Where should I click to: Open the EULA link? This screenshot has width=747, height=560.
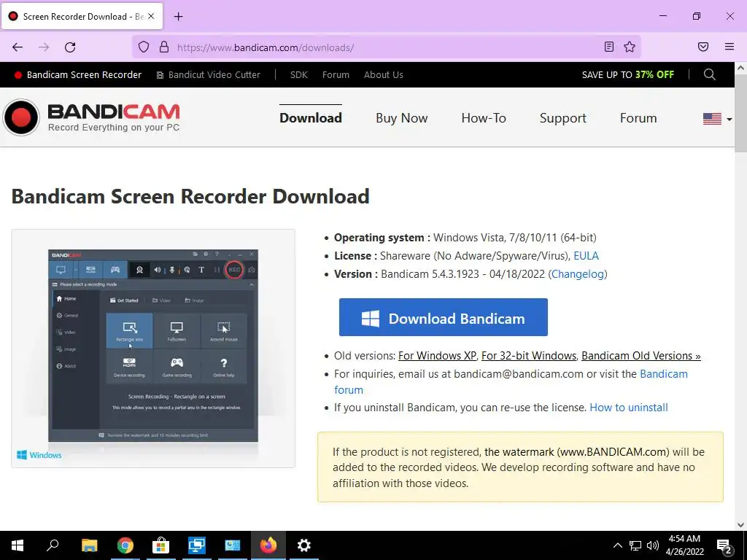pyautogui.click(x=586, y=256)
